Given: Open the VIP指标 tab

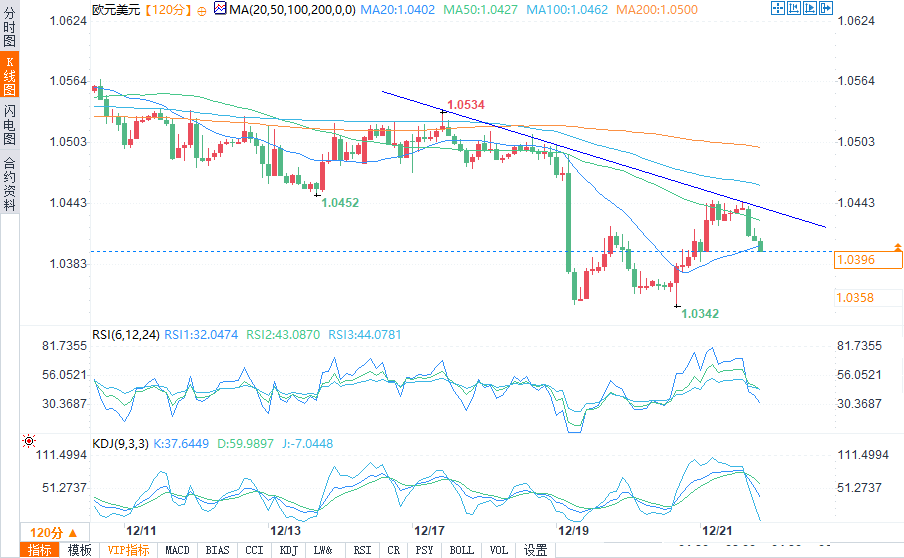Looking at the screenshot, I should point(128,551).
